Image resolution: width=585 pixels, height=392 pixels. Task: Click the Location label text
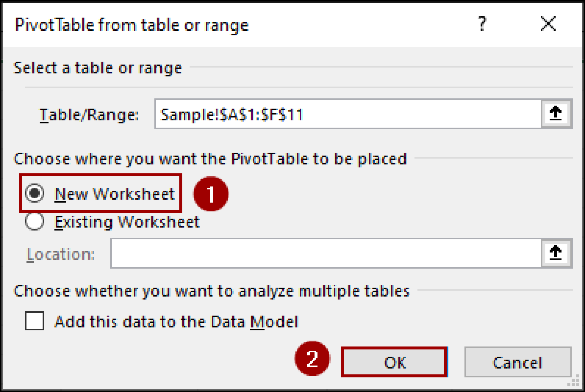(x=61, y=254)
